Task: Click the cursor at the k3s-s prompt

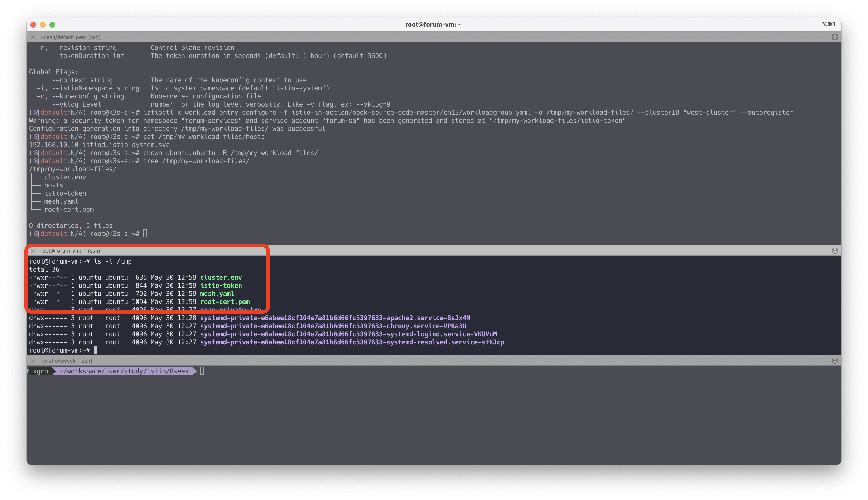Action: point(145,234)
